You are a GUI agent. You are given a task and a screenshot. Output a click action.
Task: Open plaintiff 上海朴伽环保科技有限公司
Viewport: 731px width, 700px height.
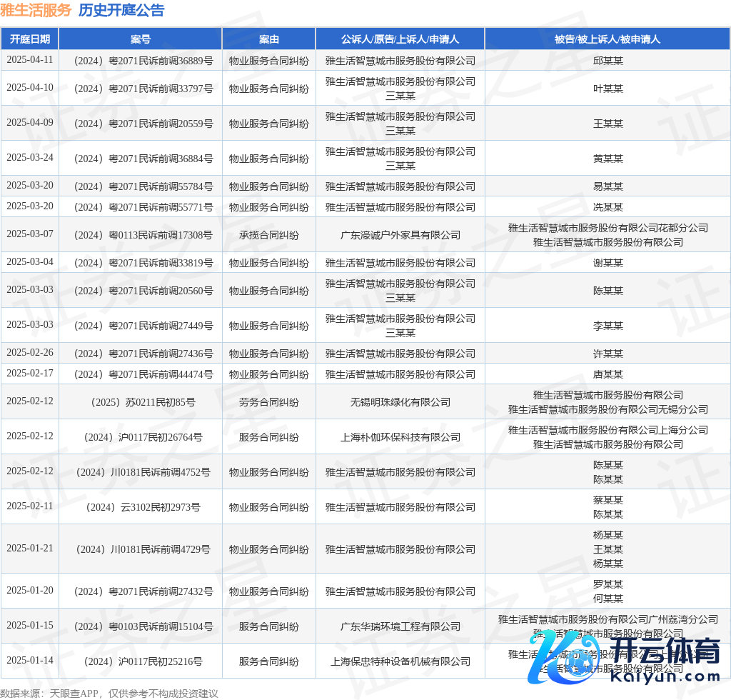click(400, 437)
